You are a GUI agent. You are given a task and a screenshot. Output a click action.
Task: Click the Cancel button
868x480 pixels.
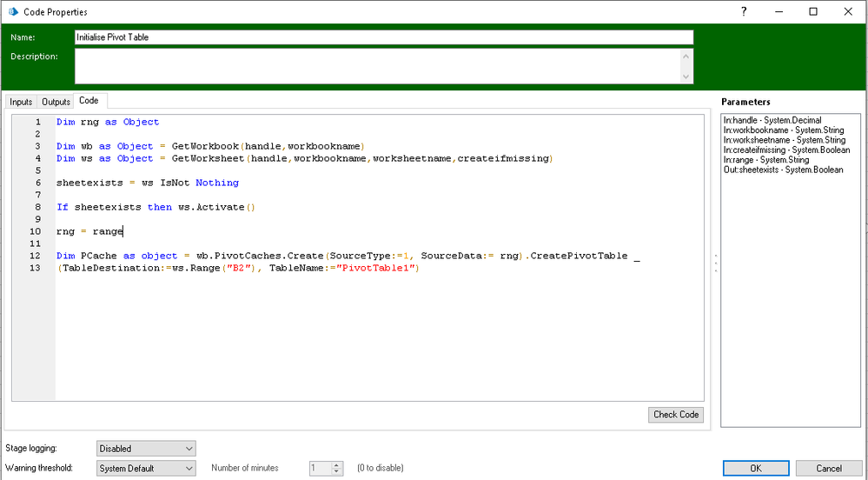click(829, 469)
